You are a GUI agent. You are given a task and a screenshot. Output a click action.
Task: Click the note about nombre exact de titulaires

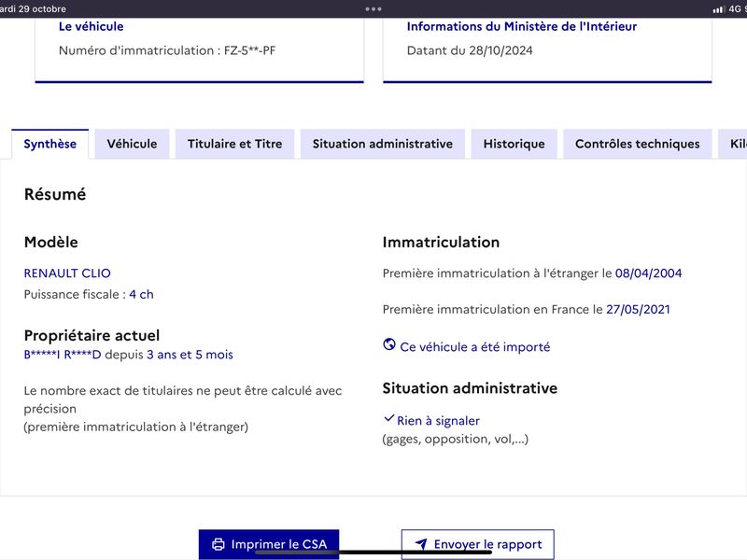pos(183,409)
